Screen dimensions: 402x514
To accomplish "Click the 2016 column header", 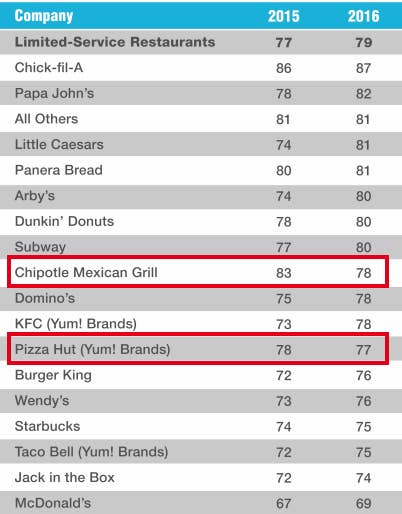I will pos(363,16).
